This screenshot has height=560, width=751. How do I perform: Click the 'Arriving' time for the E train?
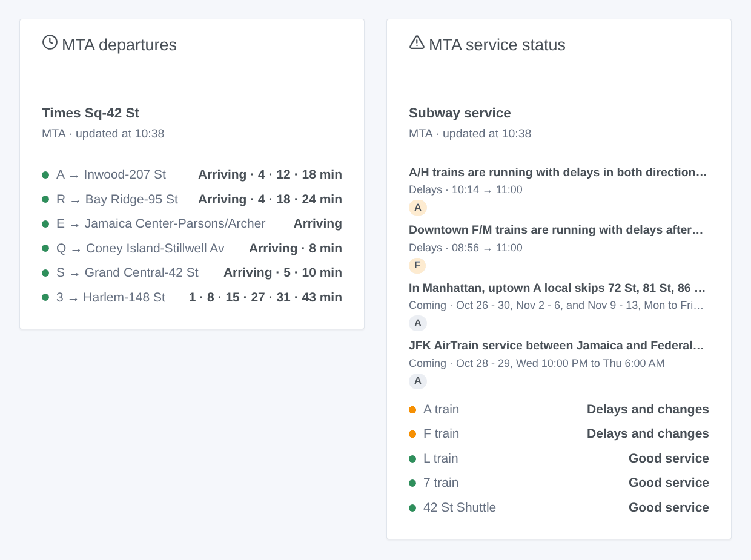(318, 224)
